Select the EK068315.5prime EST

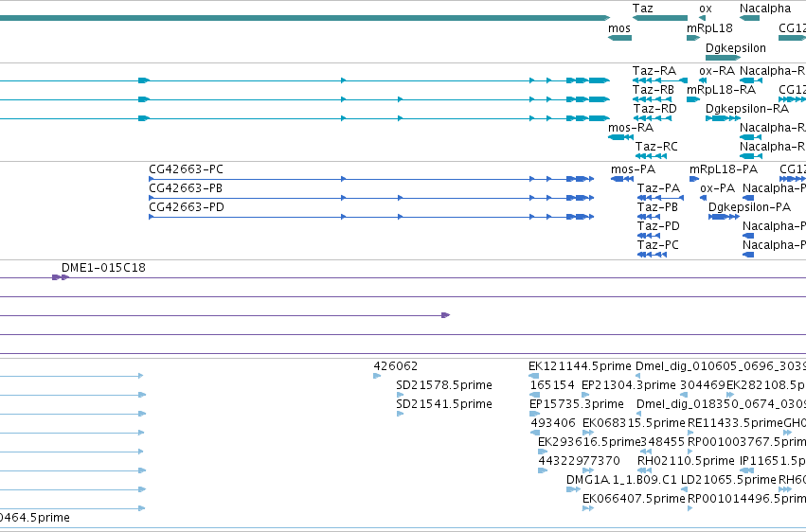tap(588, 433)
